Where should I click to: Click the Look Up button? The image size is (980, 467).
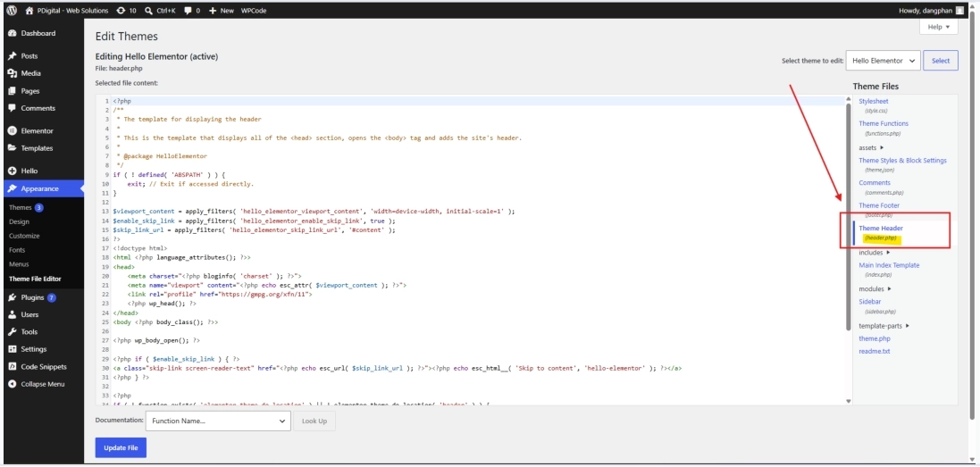314,421
